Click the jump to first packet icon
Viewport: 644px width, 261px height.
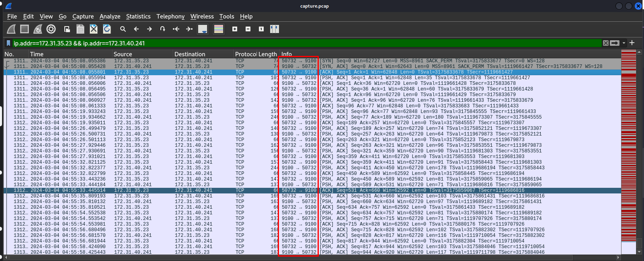tap(176, 29)
